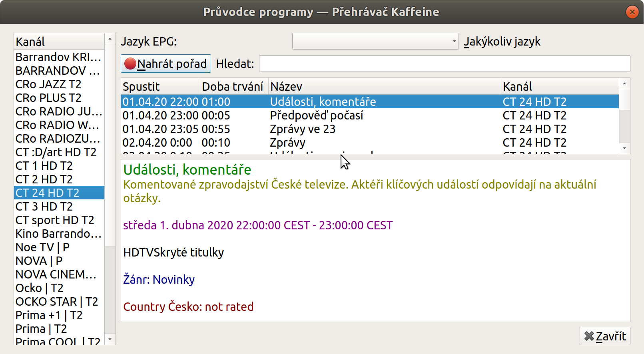This screenshot has height=354, width=644.
Task: Select CT 1 HD T2 channel
Action: (x=59, y=165)
